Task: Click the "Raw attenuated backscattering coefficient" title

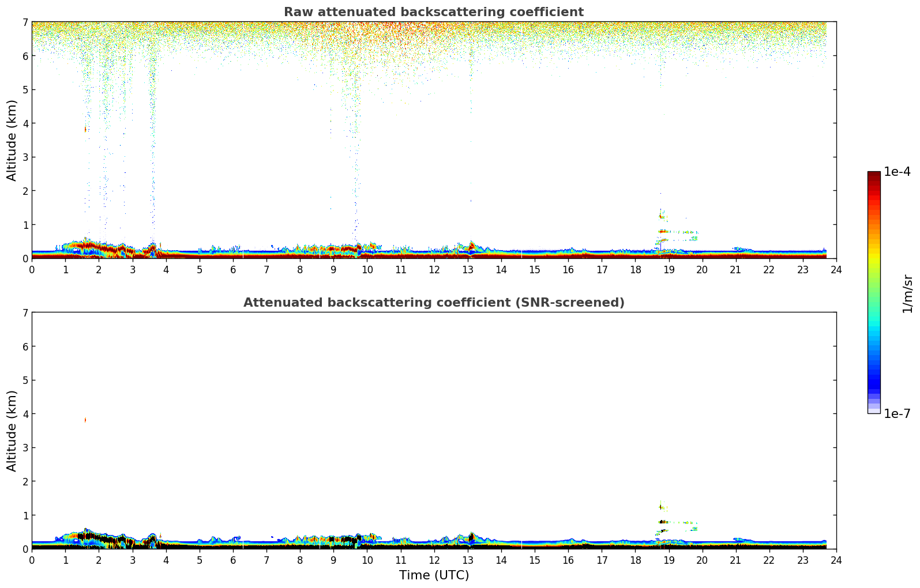Action: 433,12
